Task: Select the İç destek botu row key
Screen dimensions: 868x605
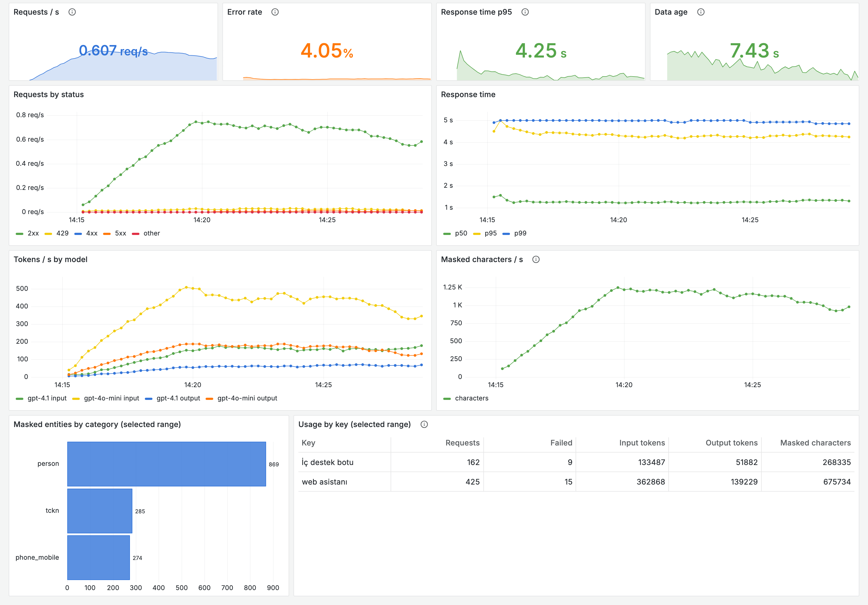Action: [327, 463]
